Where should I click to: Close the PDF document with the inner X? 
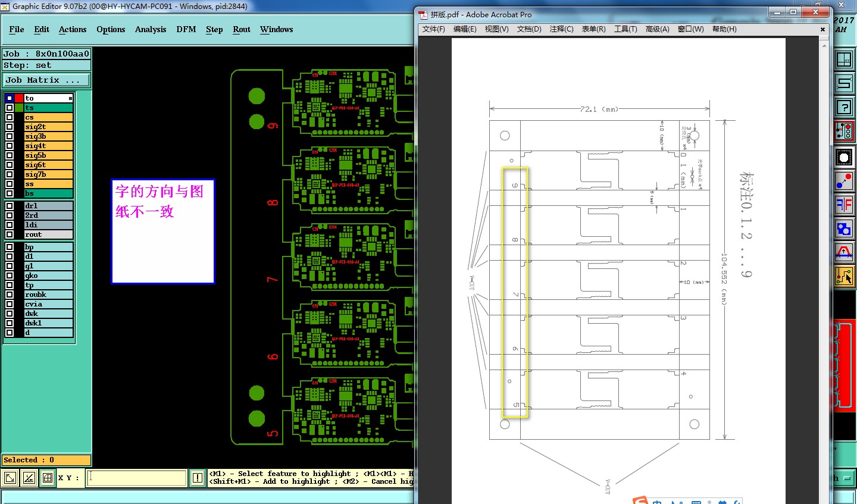823,29
